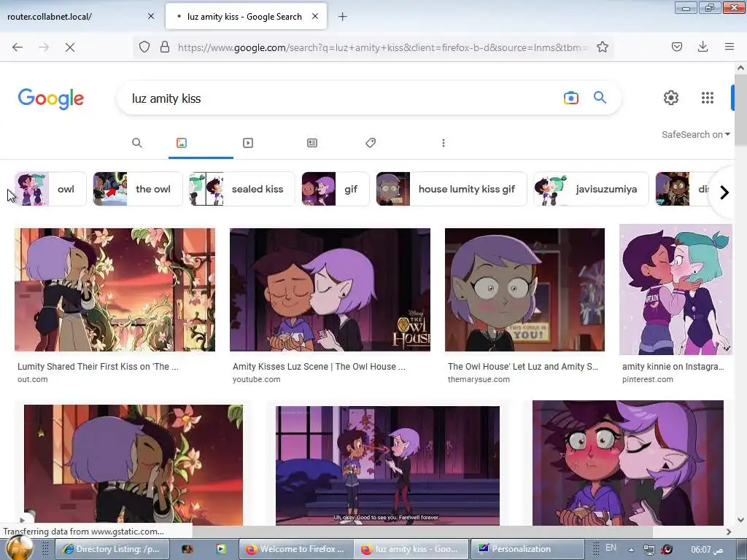Open the amity kinnie Pinterest image

[x=676, y=290]
